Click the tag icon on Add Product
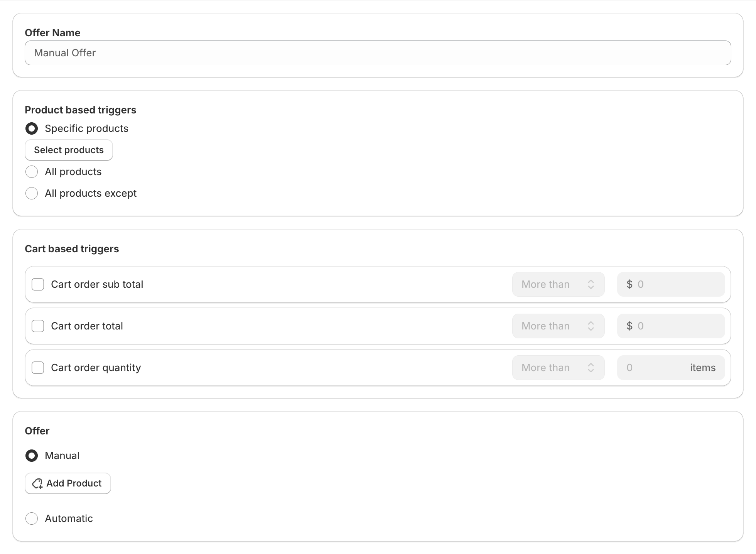This screenshot has width=756, height=554. tap(37, 483)
